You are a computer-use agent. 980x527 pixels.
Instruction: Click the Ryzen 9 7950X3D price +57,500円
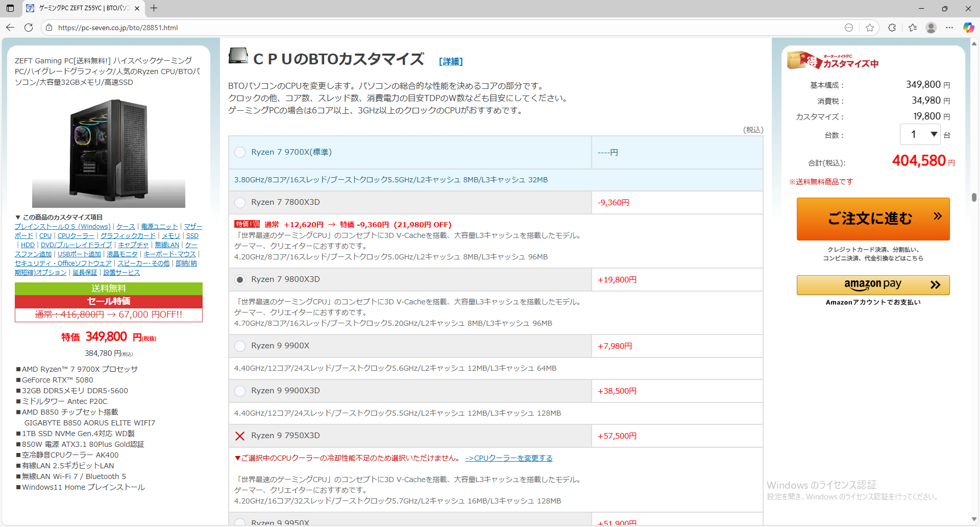617,436
